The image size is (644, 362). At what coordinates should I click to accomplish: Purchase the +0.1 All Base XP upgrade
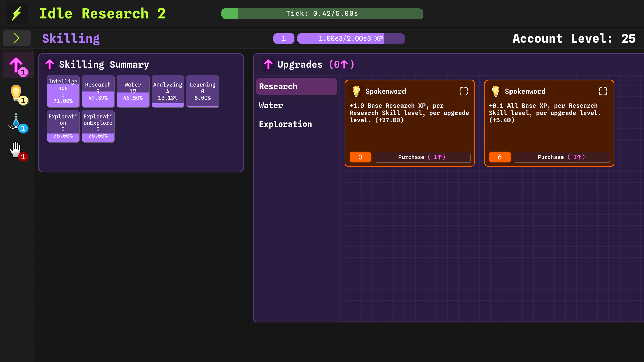[562, 157]
